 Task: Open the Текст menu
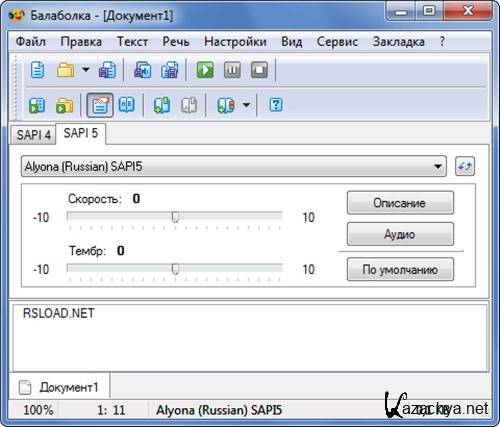point(132,42)
